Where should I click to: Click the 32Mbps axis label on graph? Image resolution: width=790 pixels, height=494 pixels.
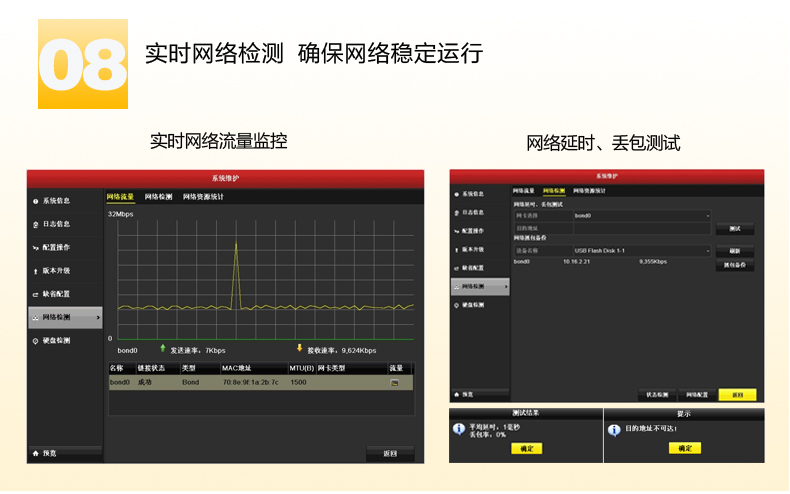(120, 214)
